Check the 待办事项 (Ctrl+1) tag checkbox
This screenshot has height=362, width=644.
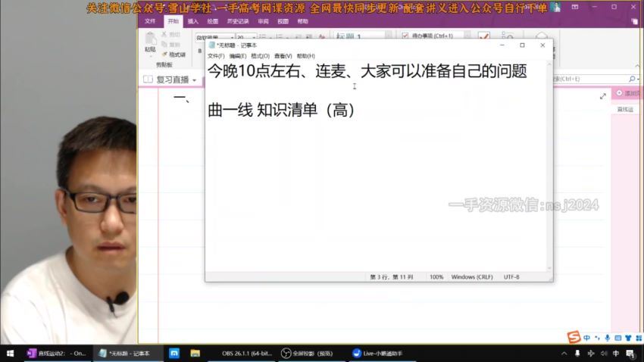[405, 36]
